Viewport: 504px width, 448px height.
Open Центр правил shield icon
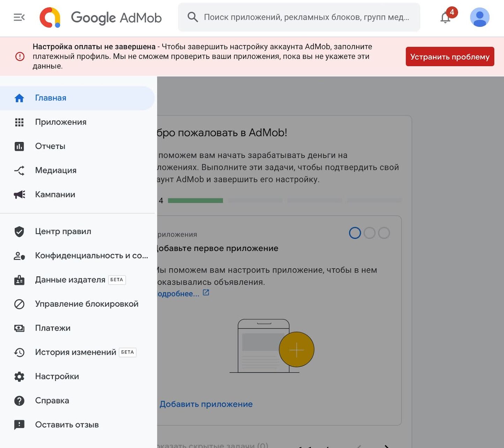pyautogui.click(x=19, y=231)
